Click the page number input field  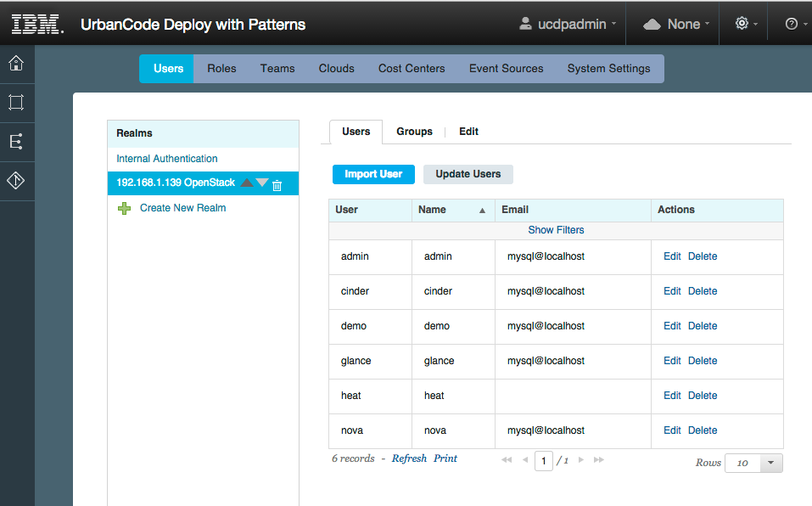point(544,460)
